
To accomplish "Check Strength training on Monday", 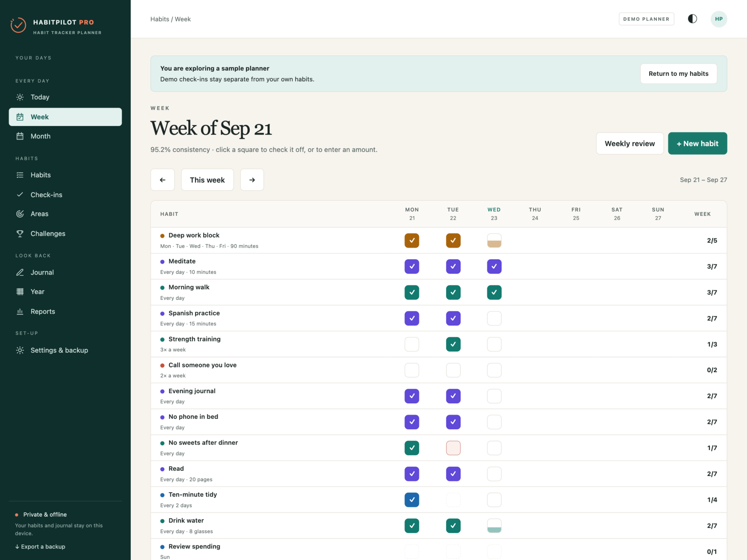I will 412,344.
